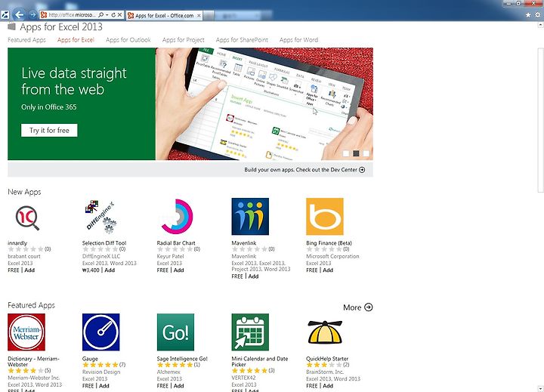The image size is (544, 392).
Task: Open Dictionary - Merriam-Webster title link
Action: tap(33, 362)
